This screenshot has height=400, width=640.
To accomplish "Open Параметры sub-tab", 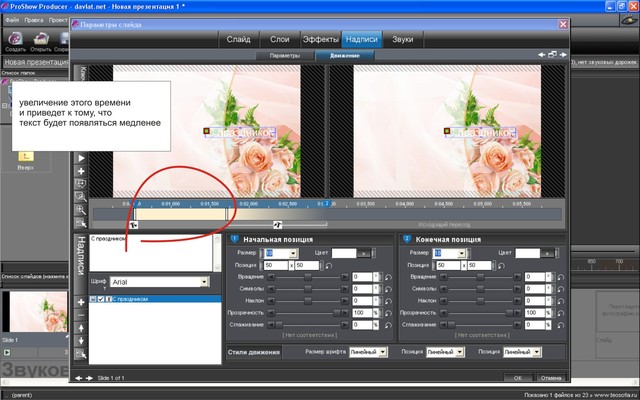I will [x=285, y=56].
